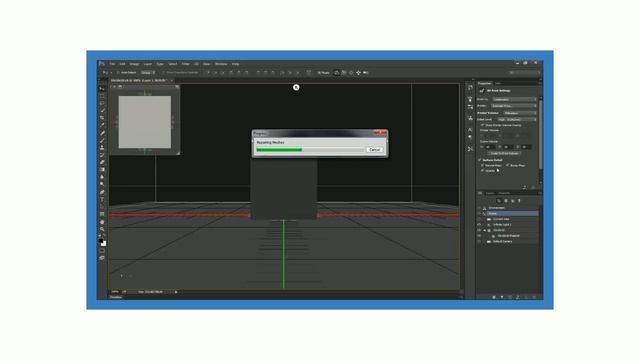The image size is (640, 360).
Task: Choose the Slide 3D object mode icon
Action: pyautogui.click(x=358, y=73)
